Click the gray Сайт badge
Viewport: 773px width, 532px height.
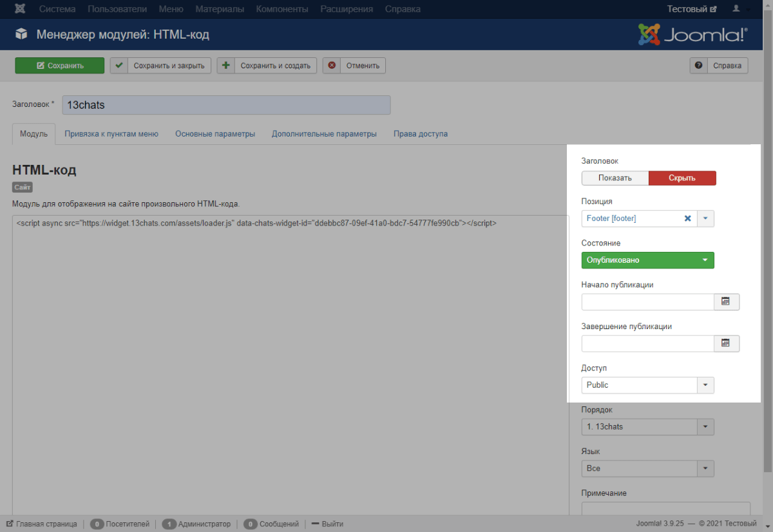22,187
